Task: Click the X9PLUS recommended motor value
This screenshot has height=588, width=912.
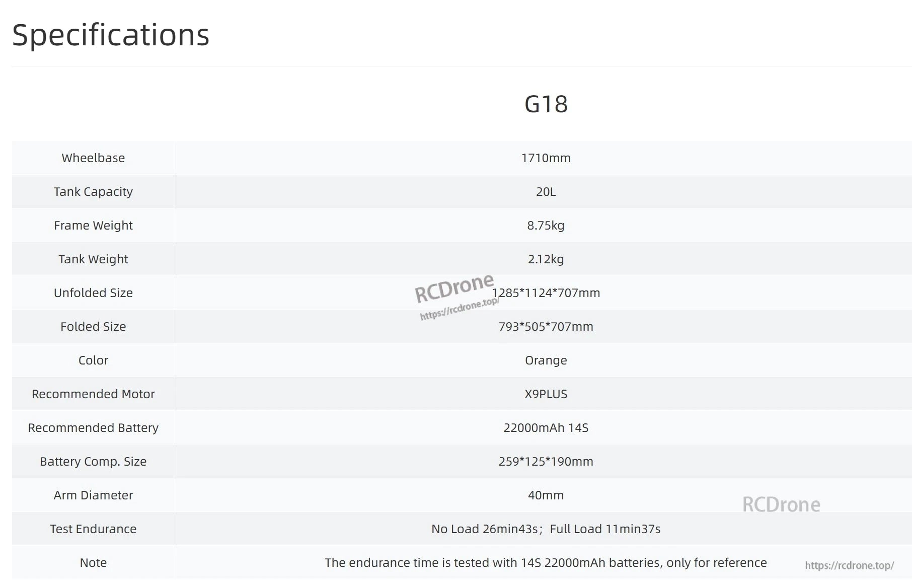Action: (546, 394)
